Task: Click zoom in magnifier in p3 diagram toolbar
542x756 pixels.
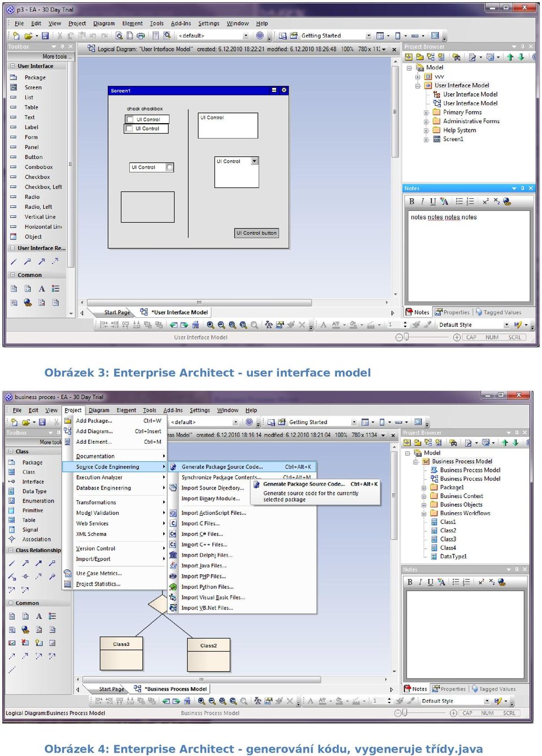Action: pyautogui.click(x=211, y=325)
